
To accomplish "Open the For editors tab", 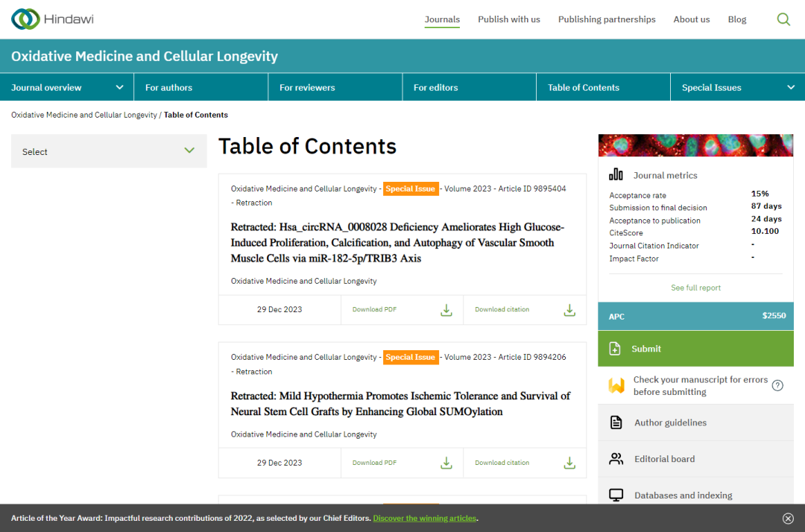I will coord(470,87).
